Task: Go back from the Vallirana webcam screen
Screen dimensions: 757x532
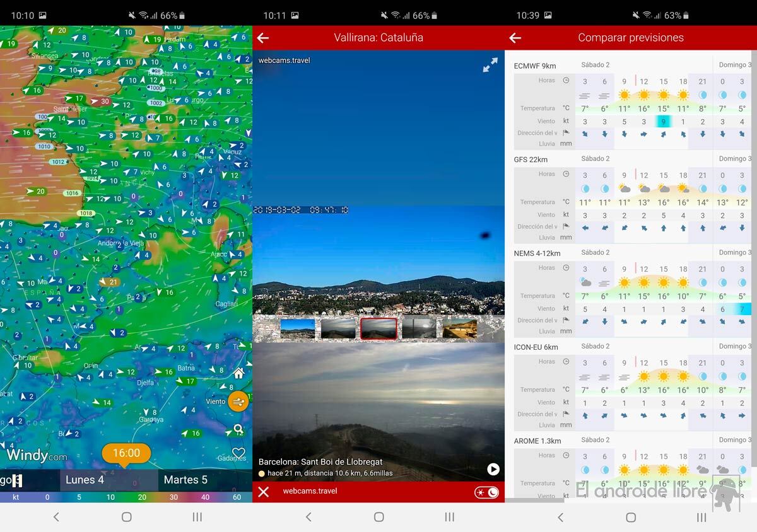Action: (263, 38)
